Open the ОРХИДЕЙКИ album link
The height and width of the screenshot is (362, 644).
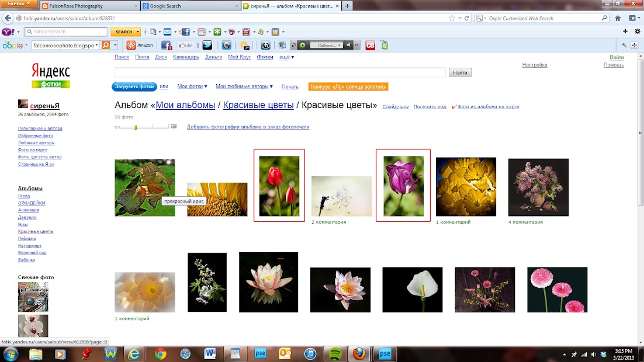(32, 203)
